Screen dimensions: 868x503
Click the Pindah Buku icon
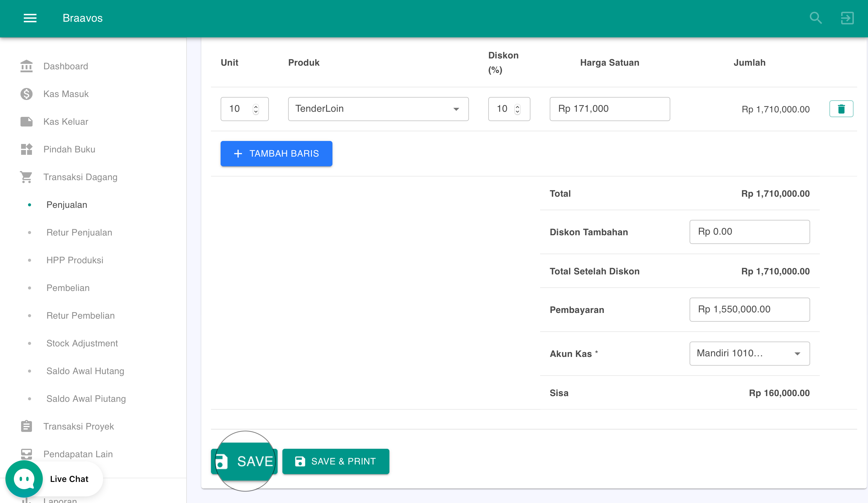(x=26, y=149)
